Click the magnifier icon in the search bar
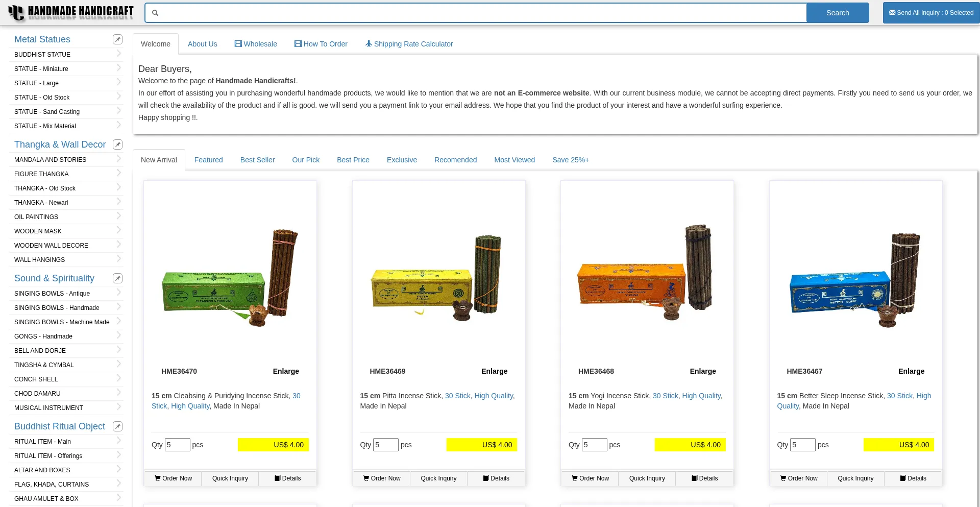This screenshot has height=507, width=980. (x=155, y=13)
